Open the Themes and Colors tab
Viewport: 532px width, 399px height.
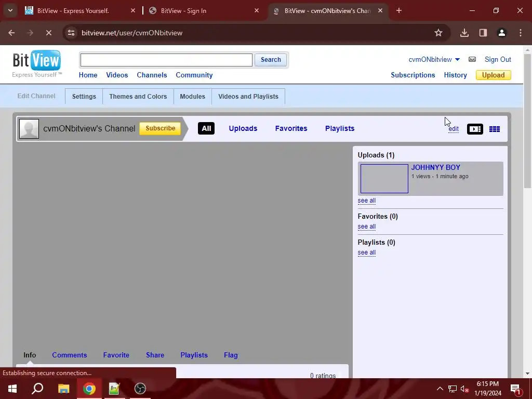pos(138,96)
